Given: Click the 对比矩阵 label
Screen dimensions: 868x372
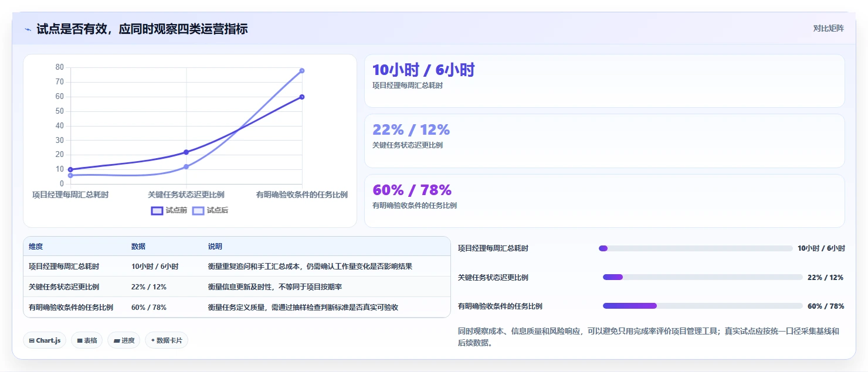Looking at the screenshot, I should coord(829,29).
